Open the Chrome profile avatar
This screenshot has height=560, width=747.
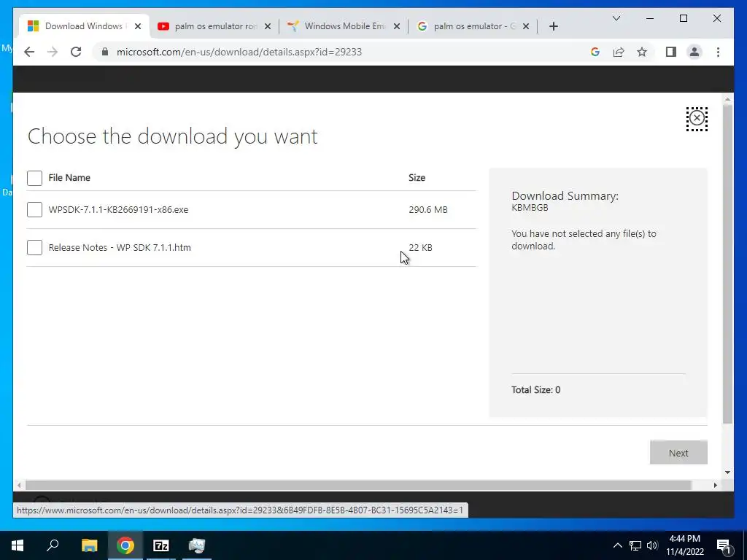pos(694,52)
